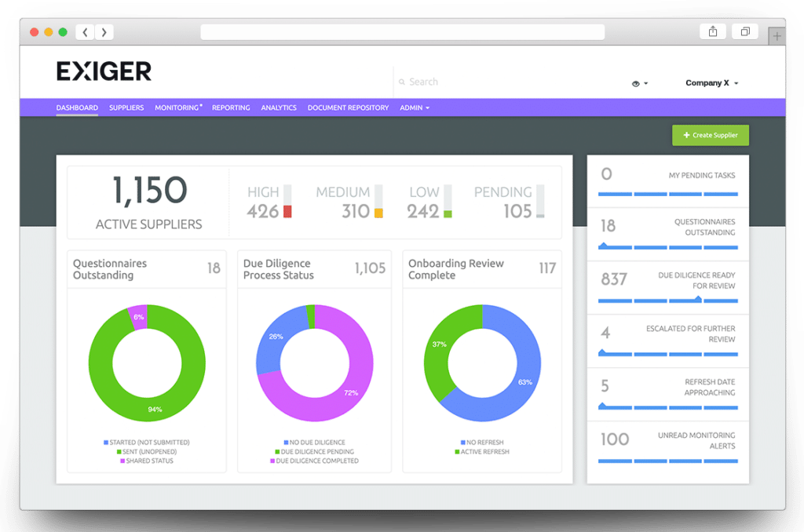Click the browser back arrow
The height and width of the screenshot is (532, 804).
[85, 32]
